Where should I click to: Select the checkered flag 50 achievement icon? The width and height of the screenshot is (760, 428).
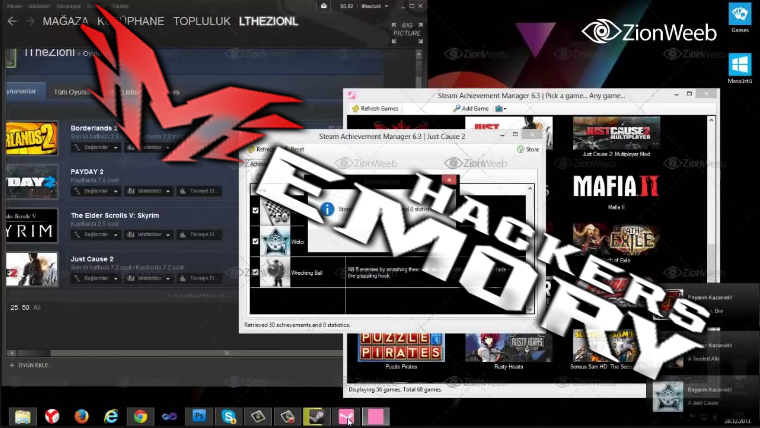275,211
